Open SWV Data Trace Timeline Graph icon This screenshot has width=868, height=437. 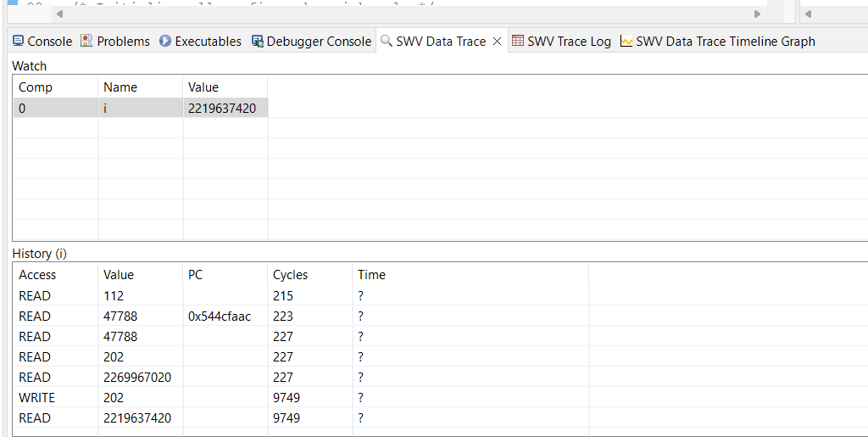[x=626, y=41]
